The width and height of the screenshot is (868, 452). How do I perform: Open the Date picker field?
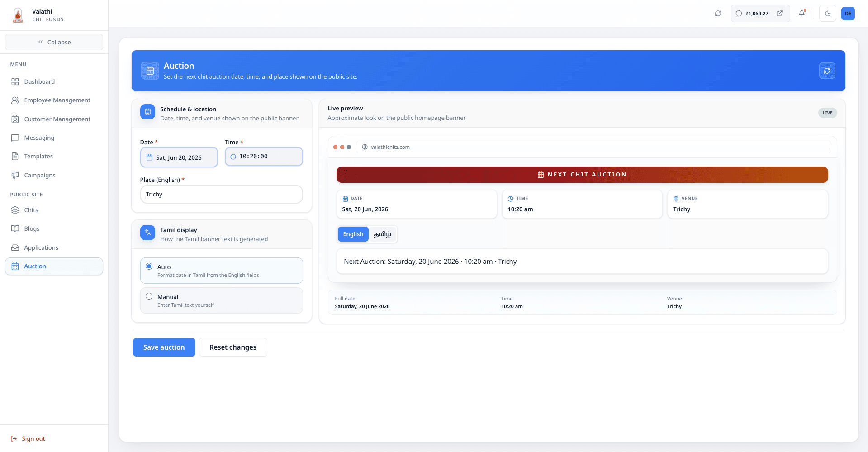coord(179,157)
